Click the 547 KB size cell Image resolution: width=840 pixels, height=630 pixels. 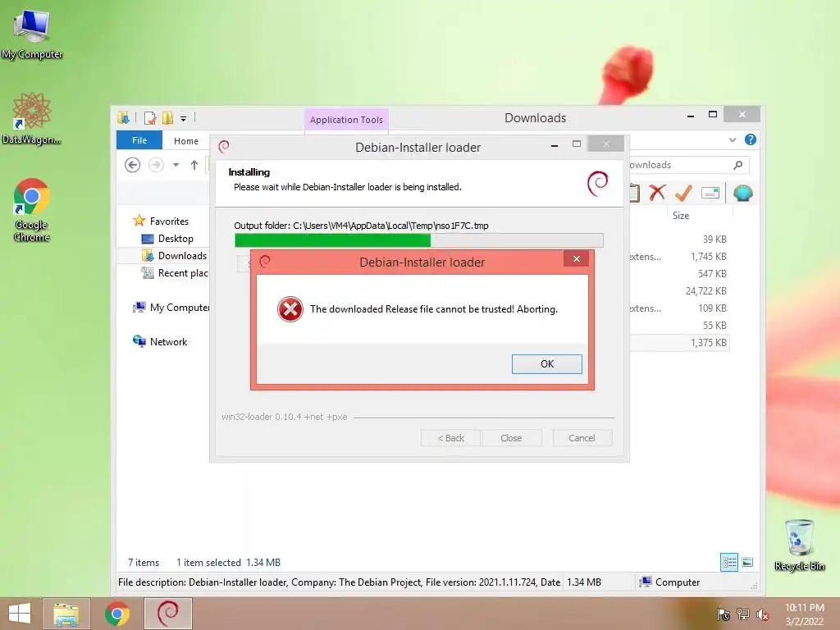pos(712,274)
